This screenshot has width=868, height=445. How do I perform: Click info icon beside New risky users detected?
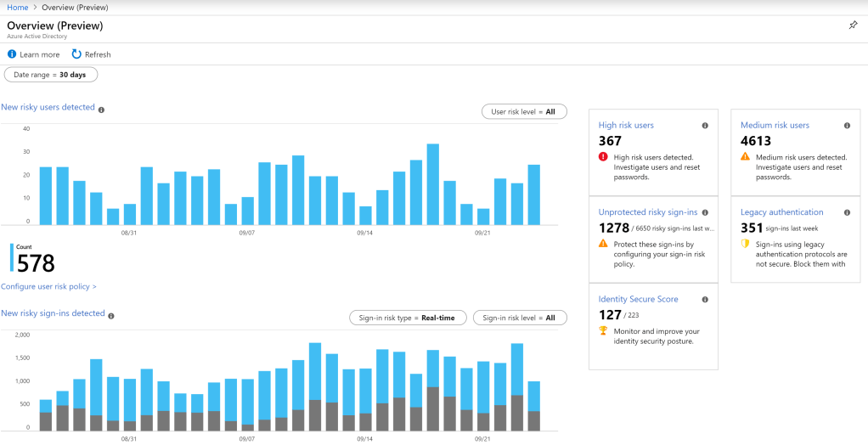[x=101, y=110]
